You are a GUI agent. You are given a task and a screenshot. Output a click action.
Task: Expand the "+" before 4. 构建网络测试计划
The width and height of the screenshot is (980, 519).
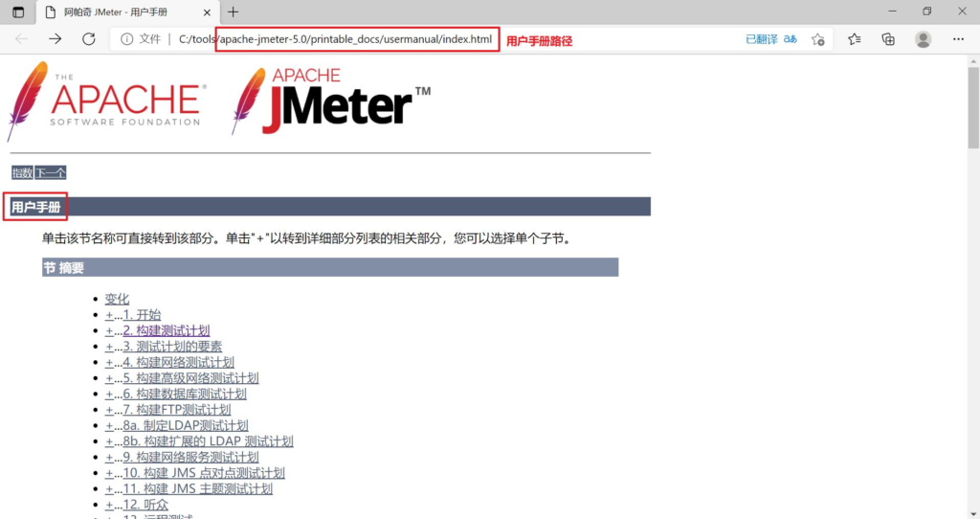tap(109, 363)
